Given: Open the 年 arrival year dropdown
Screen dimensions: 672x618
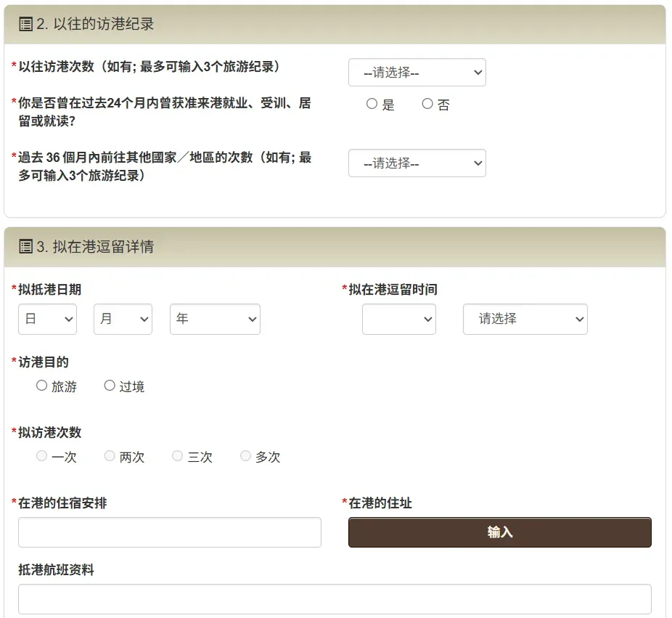Looking at the screenshot, I should [215, 319].
